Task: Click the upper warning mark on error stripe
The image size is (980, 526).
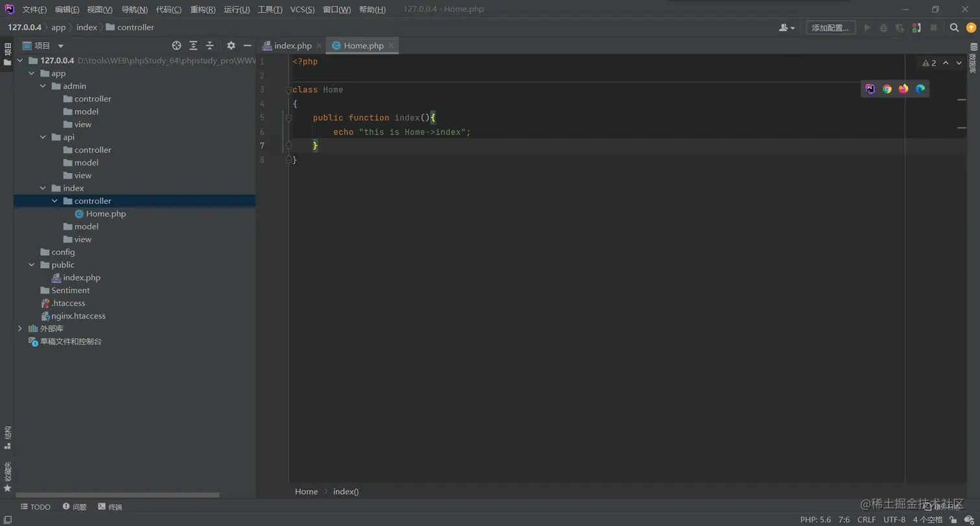Action: [x=962, y=100]
